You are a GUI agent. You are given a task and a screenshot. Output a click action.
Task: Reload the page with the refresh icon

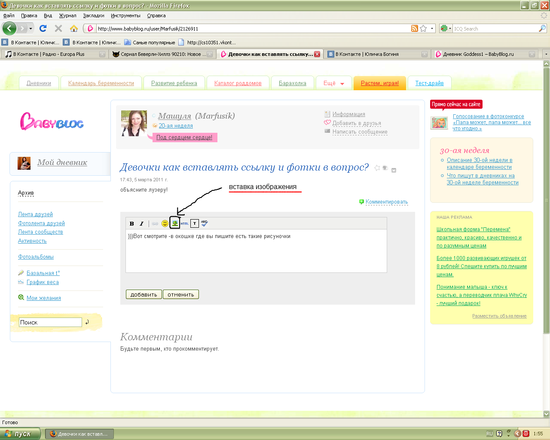point(43,28)
